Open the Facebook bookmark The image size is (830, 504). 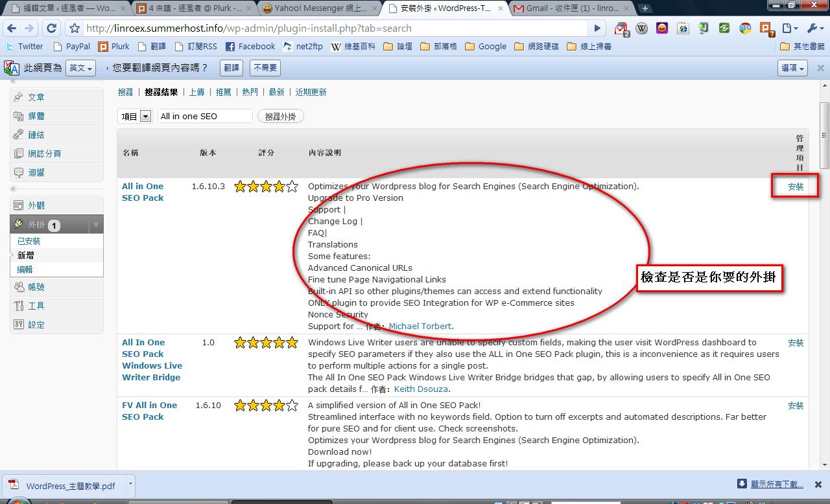point(250,47)
